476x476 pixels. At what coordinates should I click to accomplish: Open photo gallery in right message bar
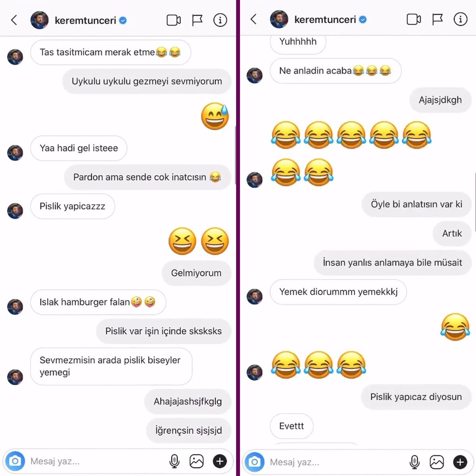click(x=437, y=462)
